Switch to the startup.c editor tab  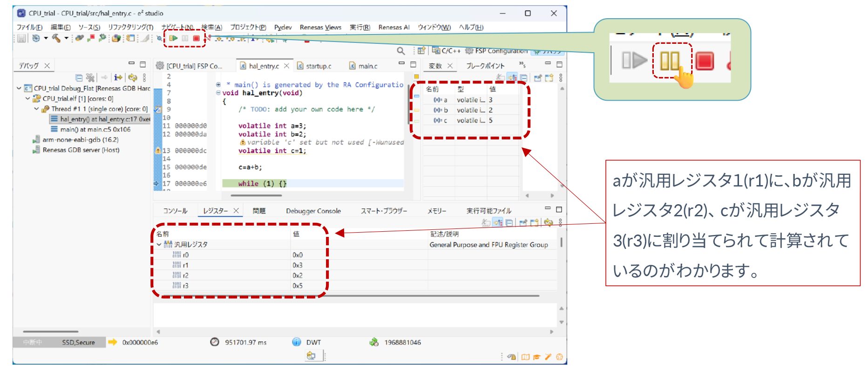(x=318, y=66)
